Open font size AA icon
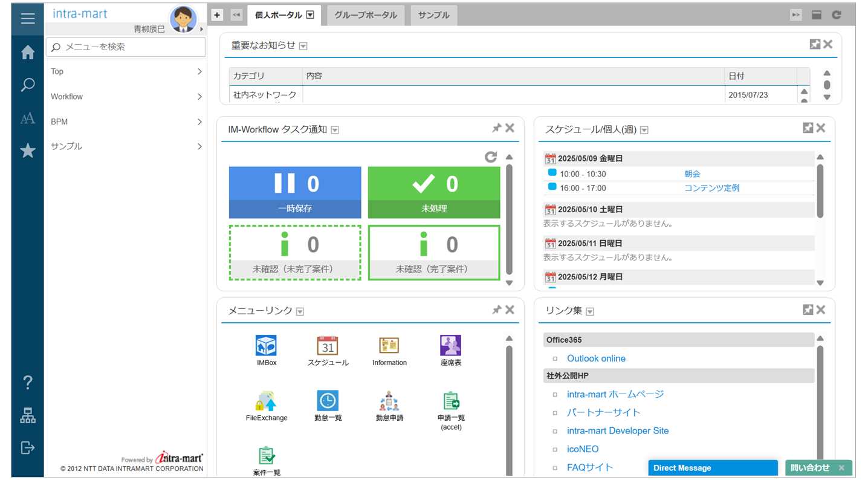868x480 pixels. point(27,118)
